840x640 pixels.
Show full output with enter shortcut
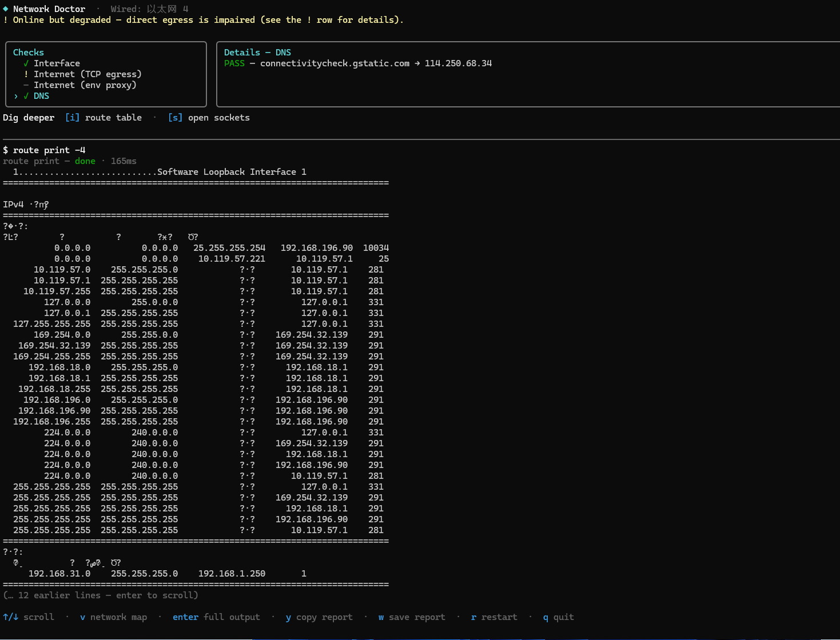(x=216, y=617)
